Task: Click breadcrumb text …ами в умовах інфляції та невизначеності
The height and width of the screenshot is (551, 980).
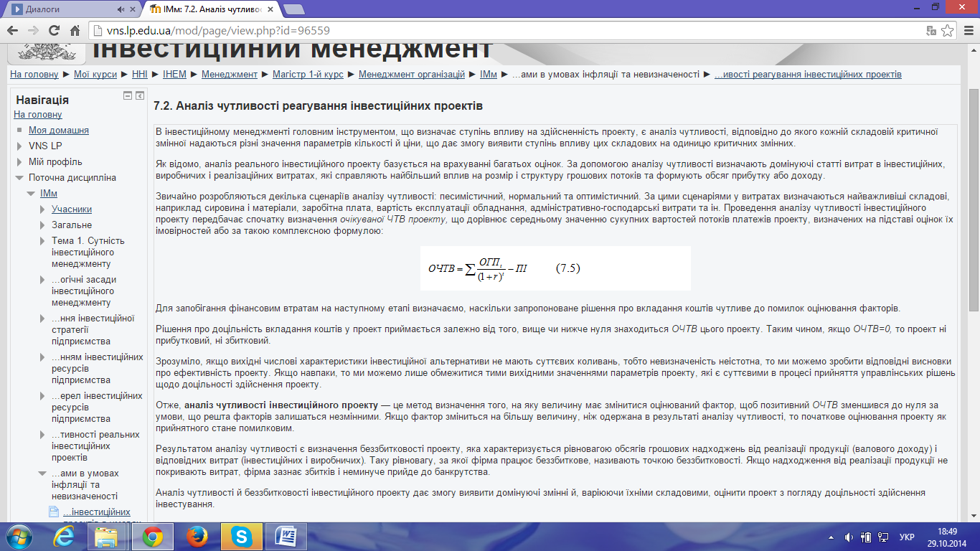Action: point(606,75)
